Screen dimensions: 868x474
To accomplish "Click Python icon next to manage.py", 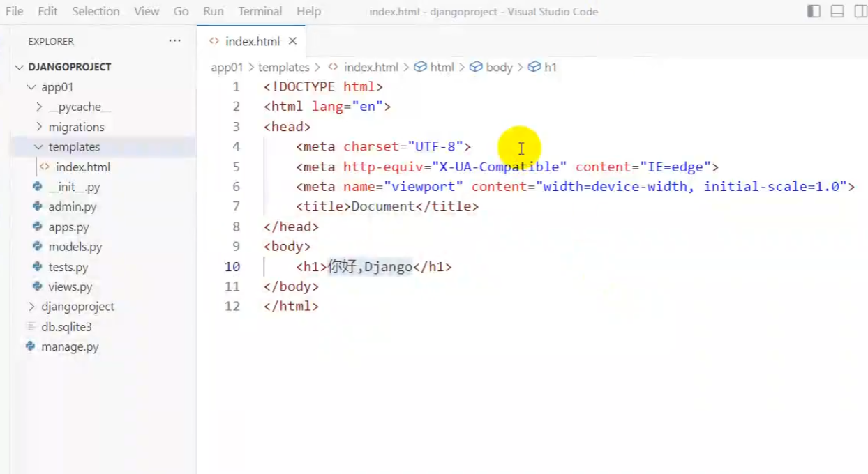I will [30, 346].
